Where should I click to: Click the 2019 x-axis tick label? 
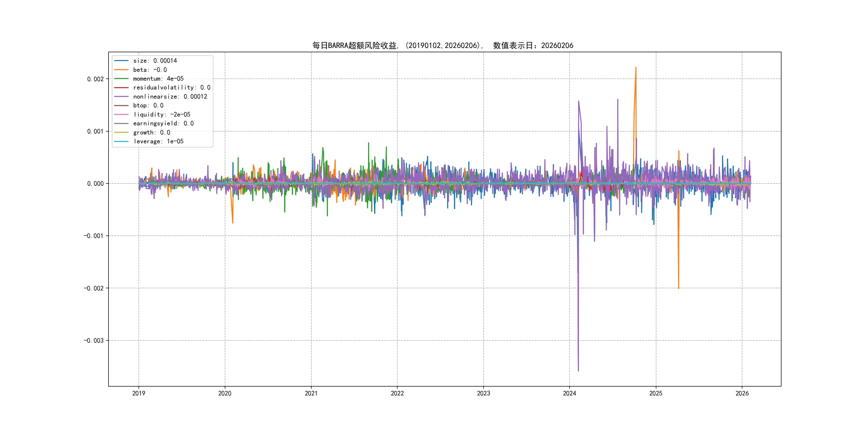click(139, 393)
